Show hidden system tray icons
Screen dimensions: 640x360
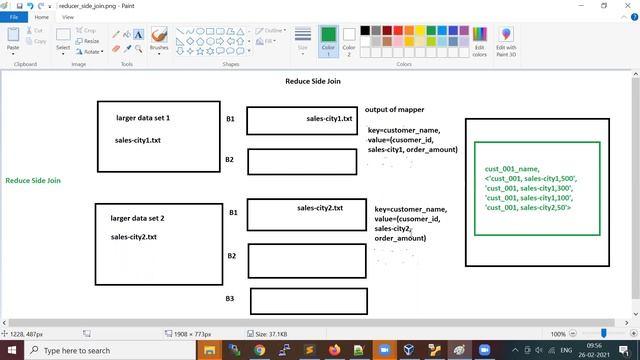click(515, 350)
